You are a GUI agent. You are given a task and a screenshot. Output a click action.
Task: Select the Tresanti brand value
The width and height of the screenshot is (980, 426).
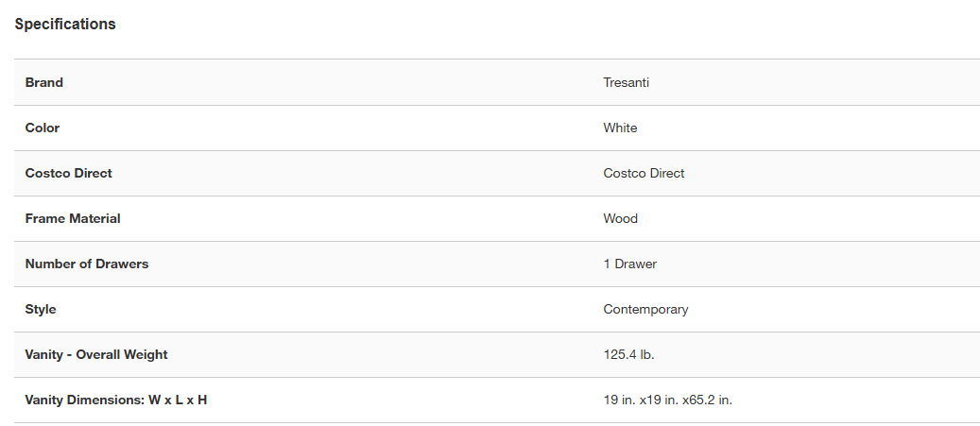pos(626,82)
